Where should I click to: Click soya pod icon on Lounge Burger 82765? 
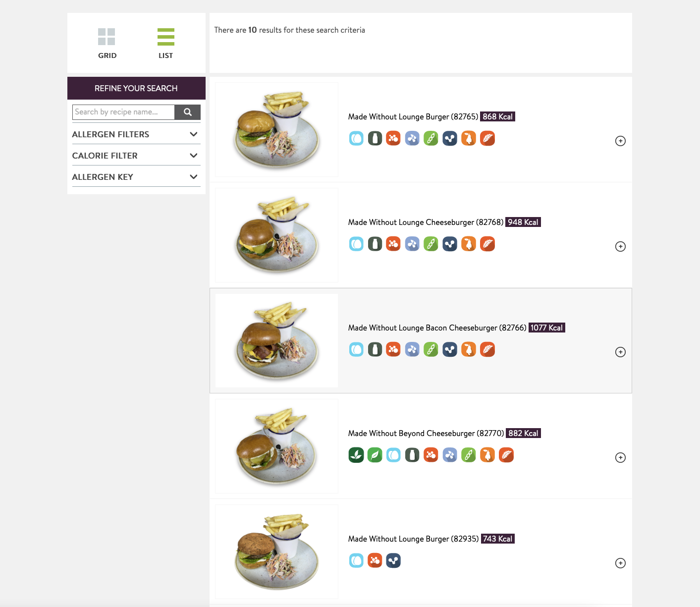[x=431, y=138]
